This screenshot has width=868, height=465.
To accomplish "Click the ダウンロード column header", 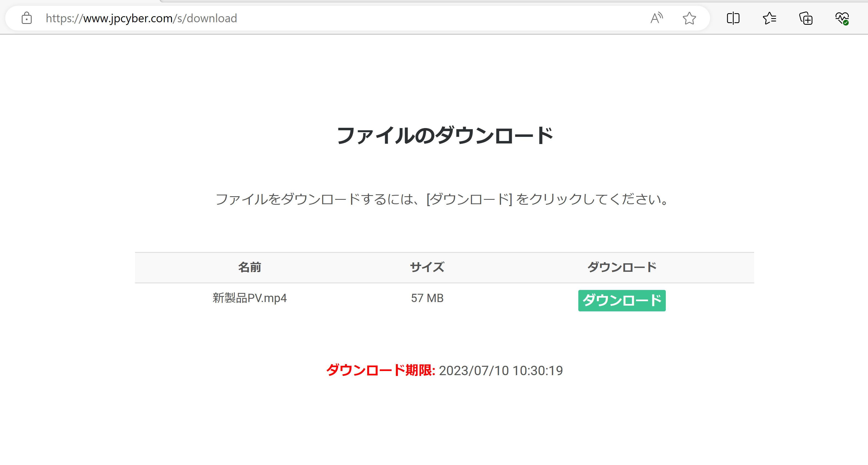I will tap(621, 267).
